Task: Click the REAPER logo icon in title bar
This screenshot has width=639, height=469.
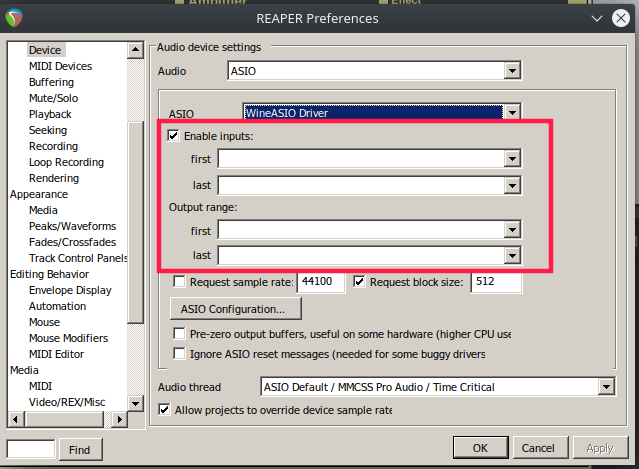Action: [14, 18]
